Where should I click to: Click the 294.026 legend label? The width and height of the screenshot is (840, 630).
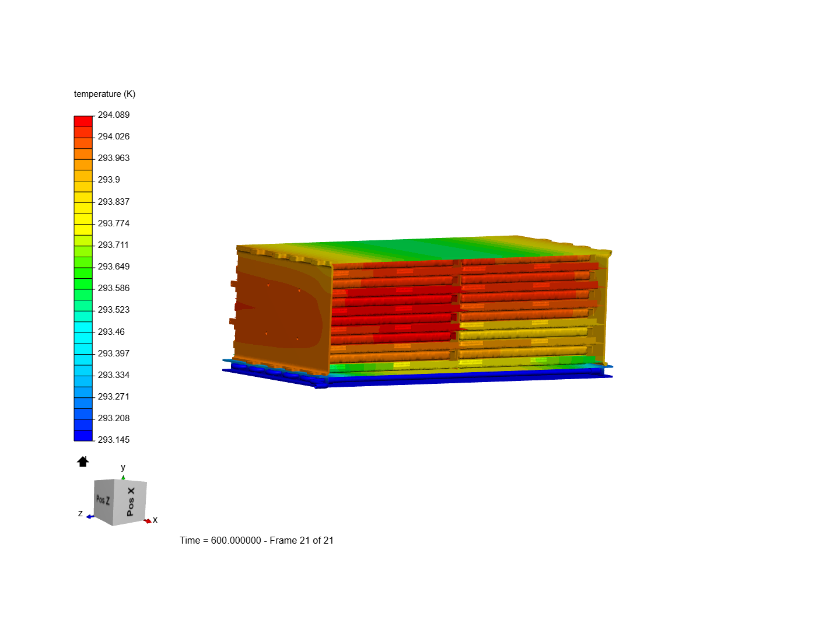tap(114, 136)
